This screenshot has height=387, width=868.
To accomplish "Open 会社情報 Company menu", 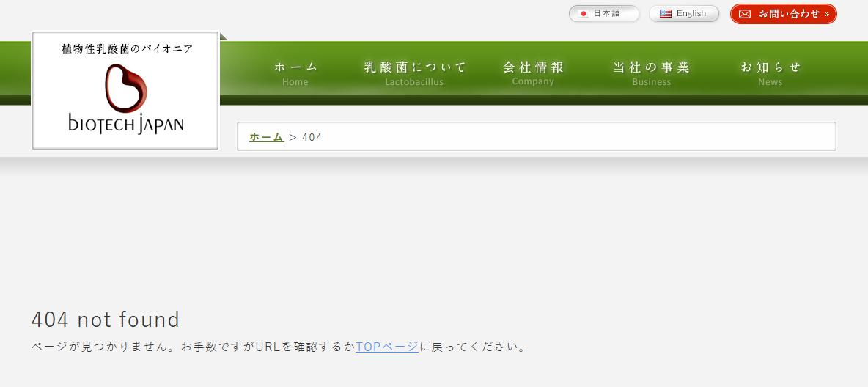I will 533,73.
